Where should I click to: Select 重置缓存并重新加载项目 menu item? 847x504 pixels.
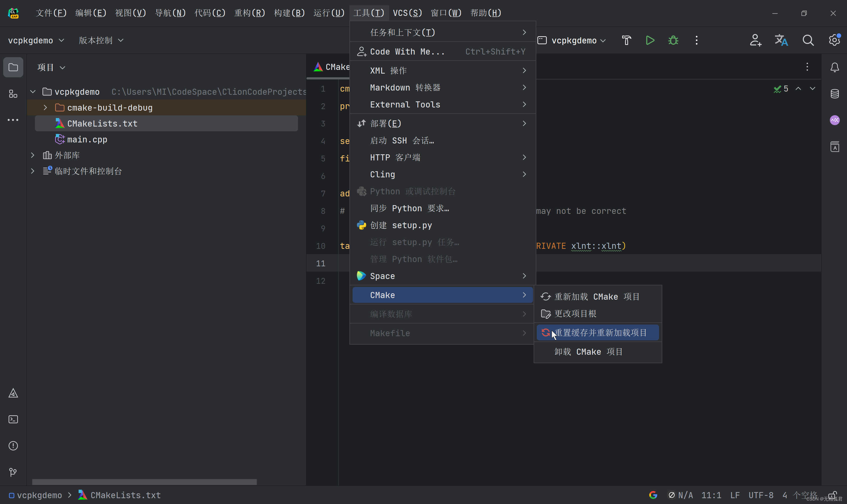[600, 333]
